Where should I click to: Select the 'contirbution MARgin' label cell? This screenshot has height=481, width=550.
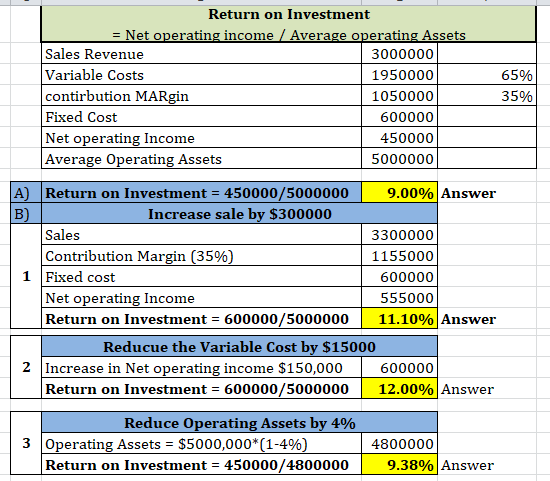(x=201, y=95)
